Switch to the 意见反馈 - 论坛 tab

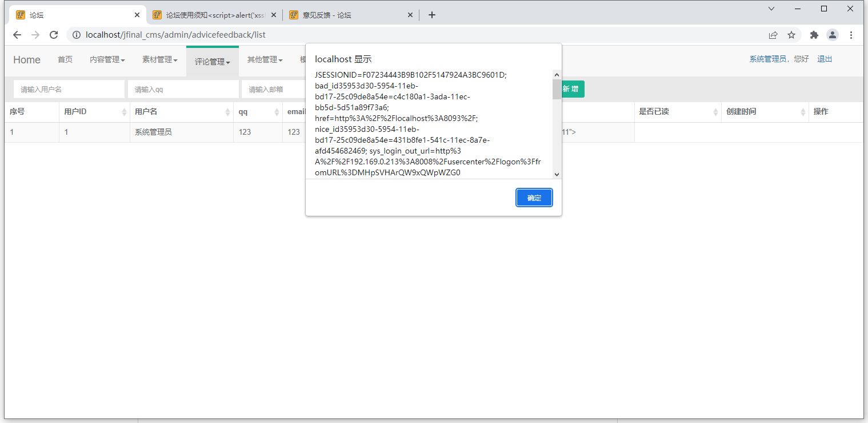[351, 15]
